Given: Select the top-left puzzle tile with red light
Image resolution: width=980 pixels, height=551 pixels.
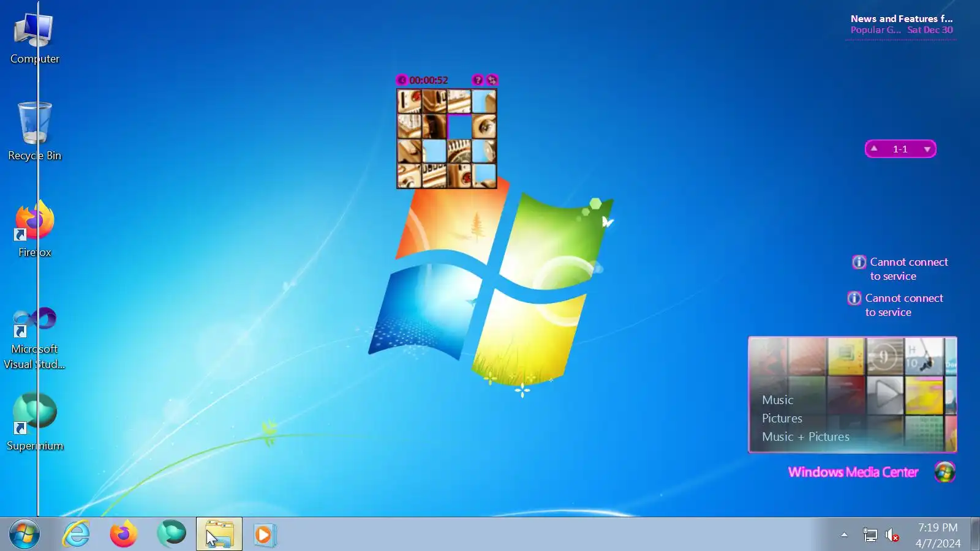Looking at the screenshot, I should click(x=409, y=102).
